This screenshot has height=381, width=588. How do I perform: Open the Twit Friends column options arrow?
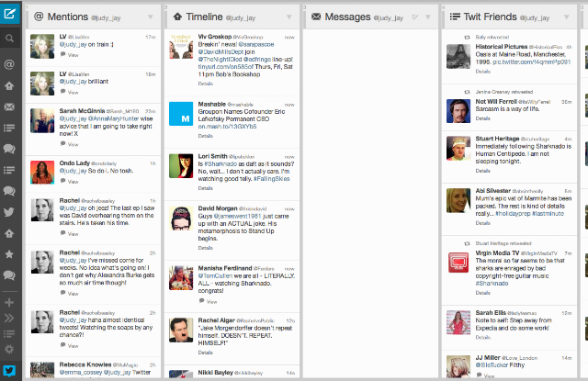click(567, 17)
